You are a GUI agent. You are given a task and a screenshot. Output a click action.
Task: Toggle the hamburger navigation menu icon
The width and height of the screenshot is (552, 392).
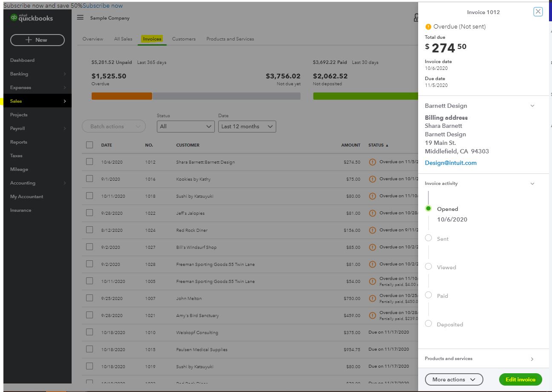[x=80, y=17]
